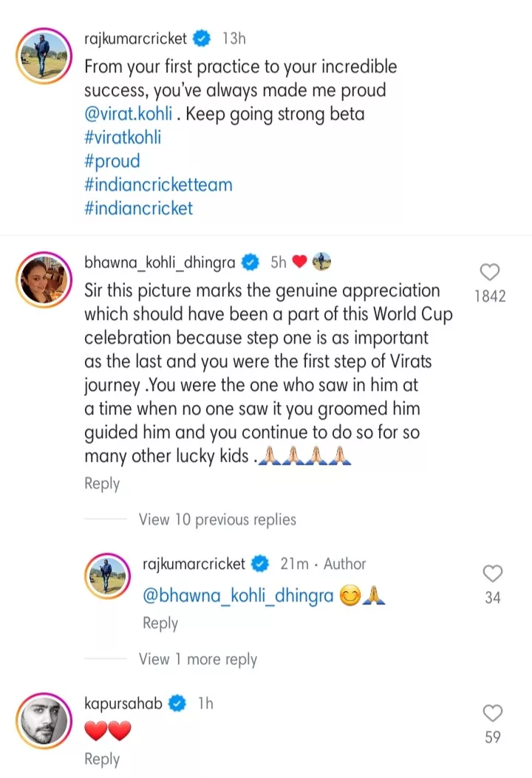Reply to bhawna_kohli_dhingra's comment
The image size is (532, 778).
[102, 483]
